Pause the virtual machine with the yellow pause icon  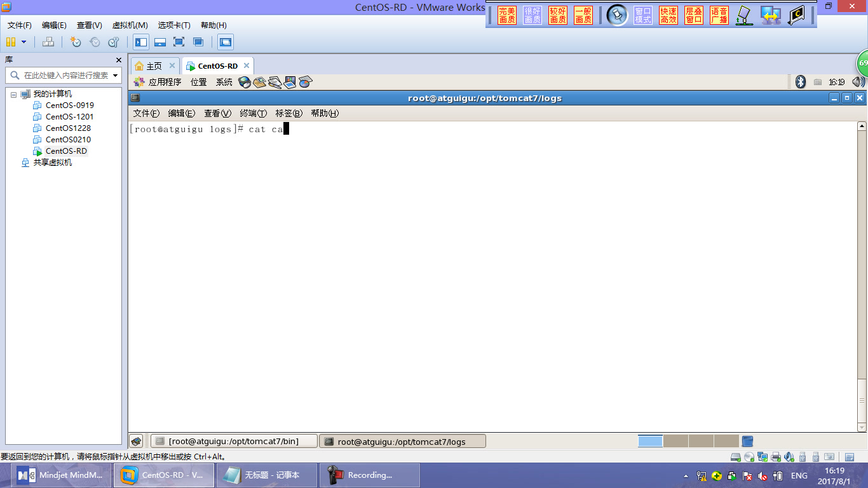(10, 42)
